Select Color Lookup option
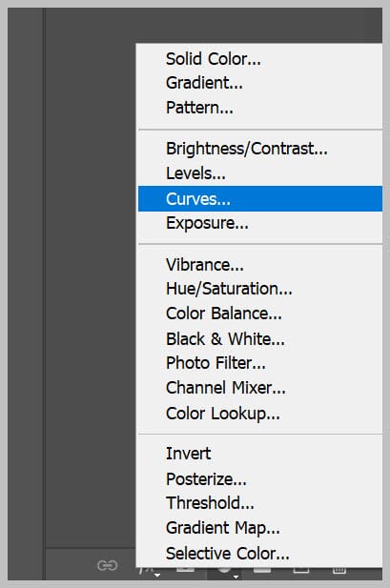The height and width of the screenshot is (588, 390). 259,414
